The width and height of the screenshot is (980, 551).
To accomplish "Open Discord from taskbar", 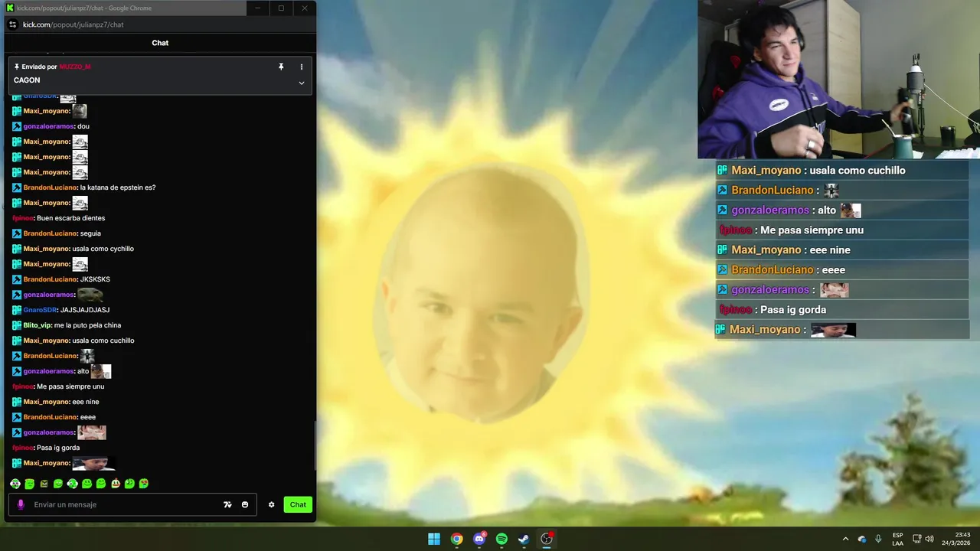I will tap(479, 539).
